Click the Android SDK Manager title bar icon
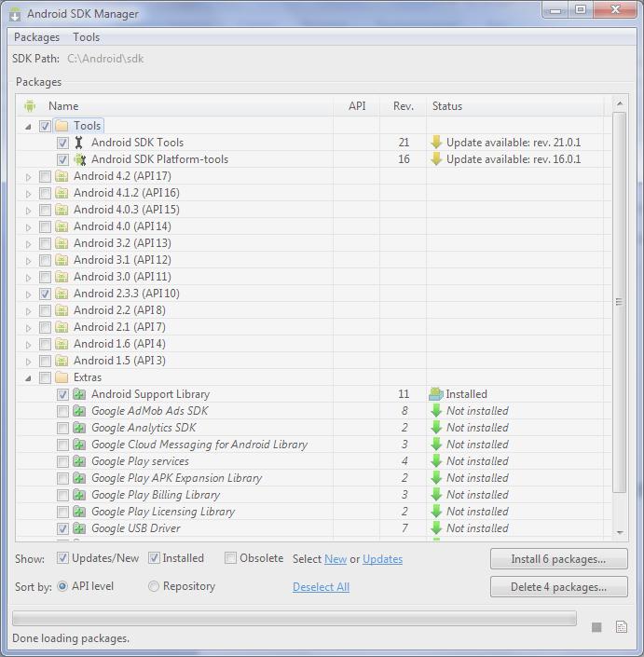Viewport: 644px width, 657px height. 15,14
